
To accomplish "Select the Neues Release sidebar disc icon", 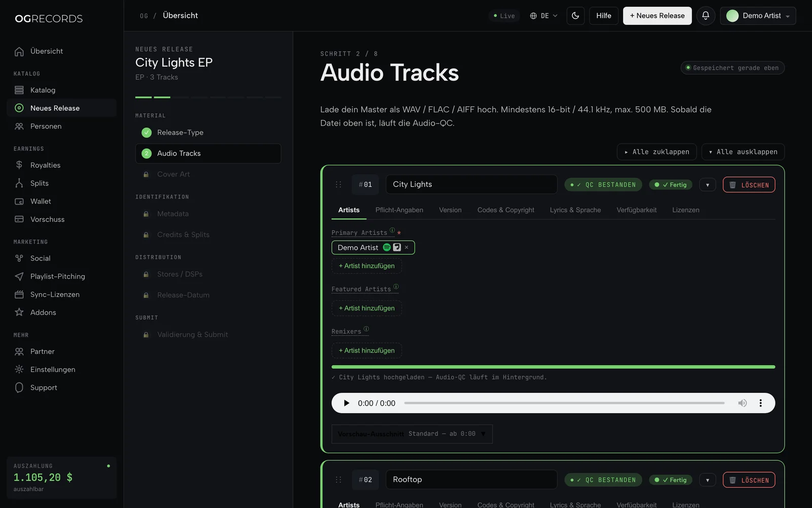I will coord(19,108).
